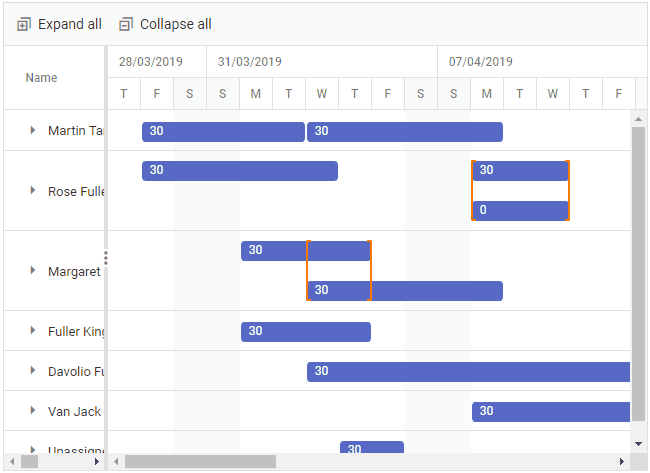Expand the Margaret resource row

pyautogui.click(x=33, y=271)
